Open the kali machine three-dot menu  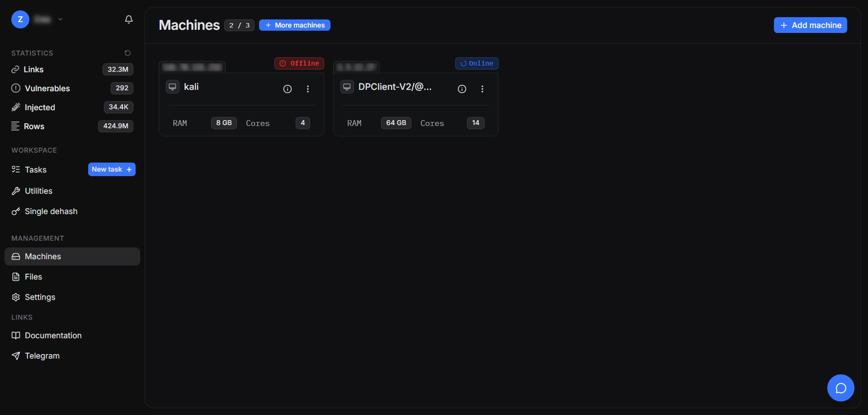coord(308,89)
